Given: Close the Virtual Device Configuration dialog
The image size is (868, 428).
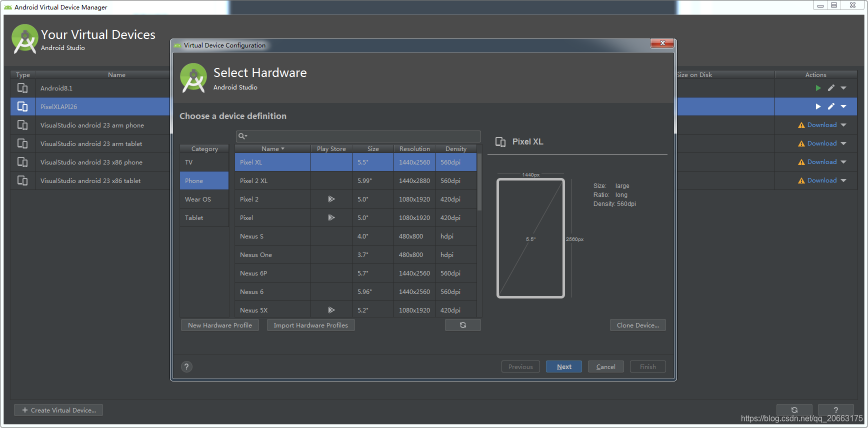Looking at the screenshot, I should point(662,43).
